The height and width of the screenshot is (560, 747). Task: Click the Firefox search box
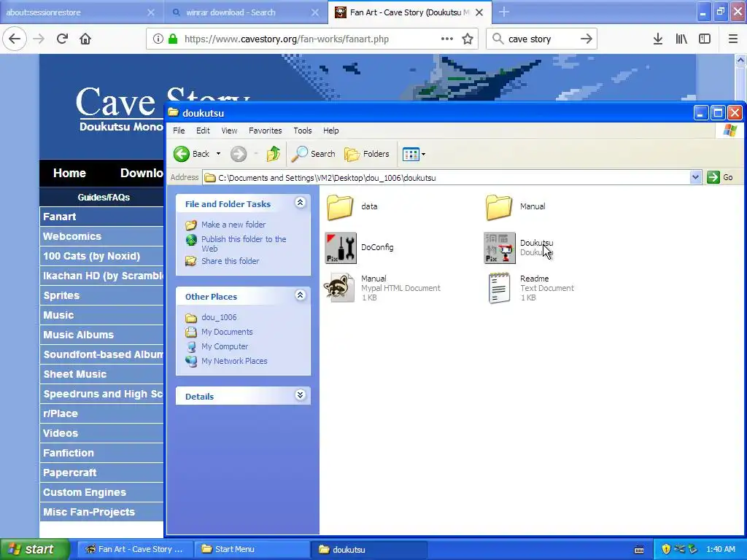tap(541, 39)
